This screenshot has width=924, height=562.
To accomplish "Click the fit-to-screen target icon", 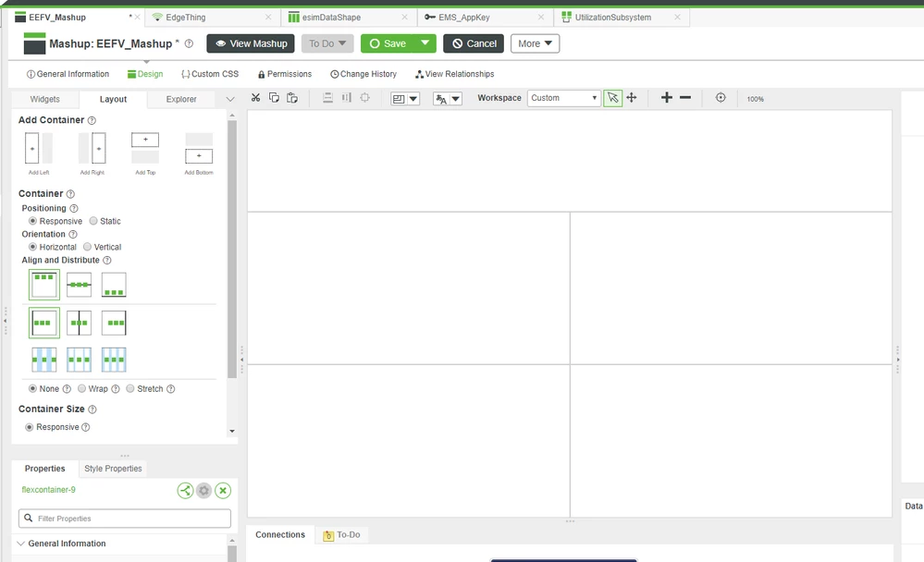I will (721, 98).
